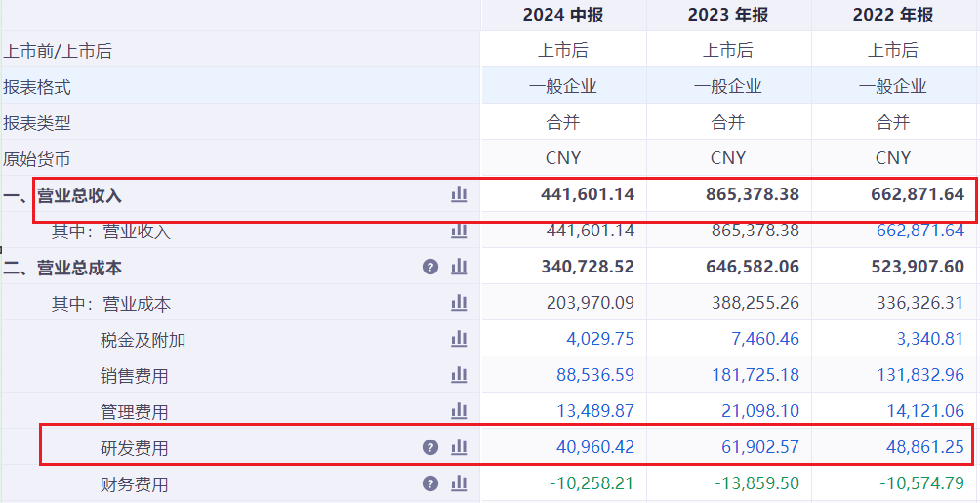
Task: Select the 2022 年报 column header
Action: [x=893, y=15]
